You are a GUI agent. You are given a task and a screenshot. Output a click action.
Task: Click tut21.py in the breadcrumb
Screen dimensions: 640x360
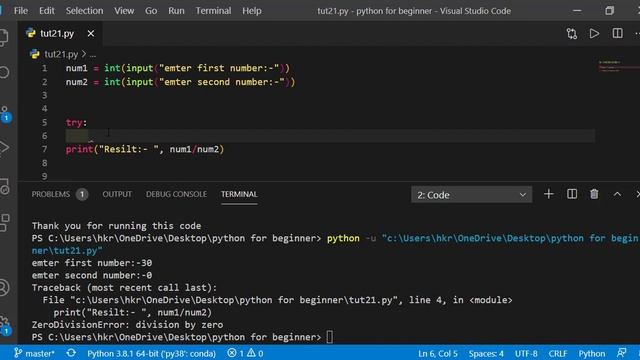[61, 54]
